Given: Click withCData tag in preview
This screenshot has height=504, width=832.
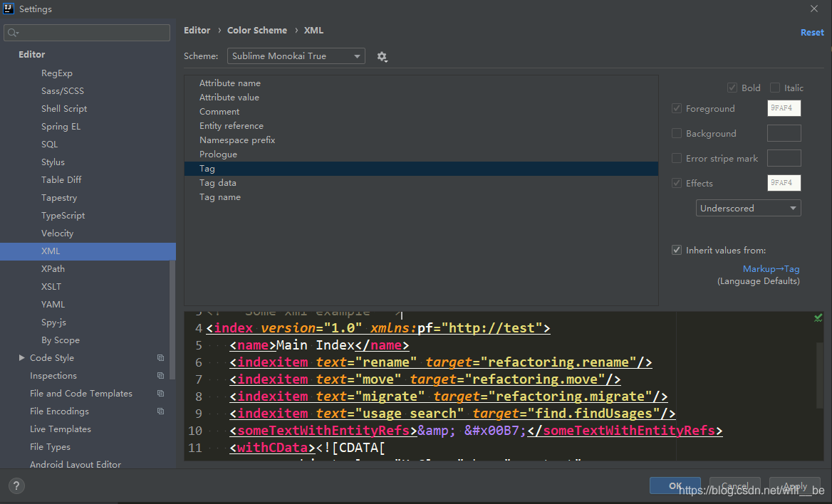Looking at the screenshot, I should coord(272,448).
